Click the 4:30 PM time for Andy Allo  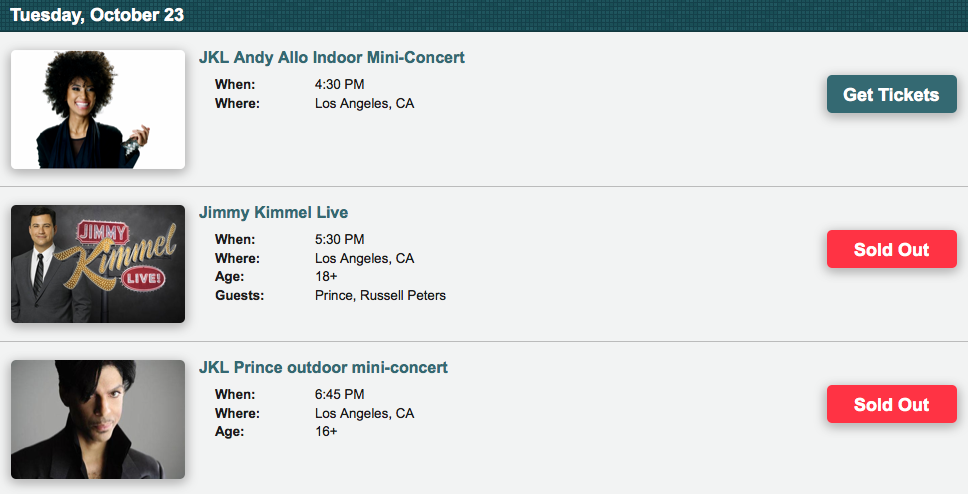tap(339, 85)
